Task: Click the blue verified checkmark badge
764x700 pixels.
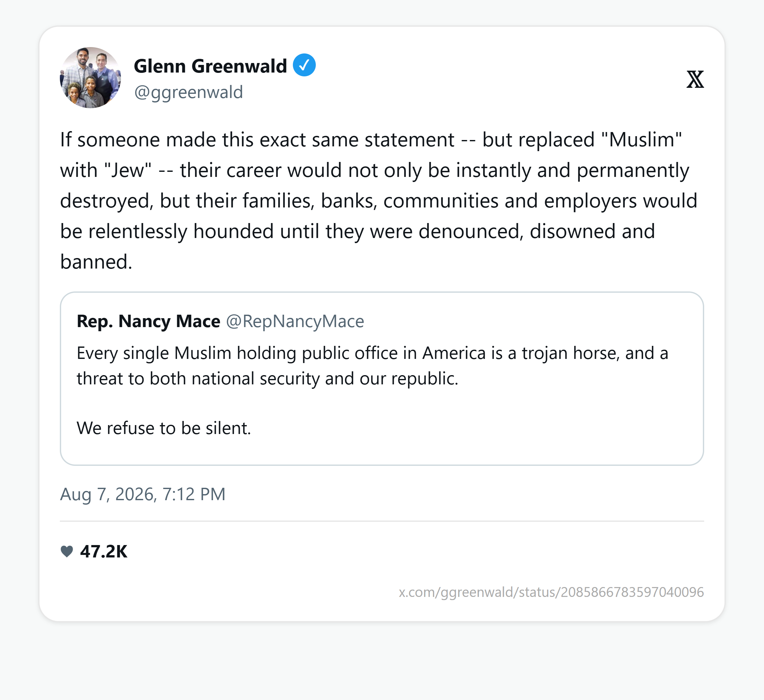Action: (x=304, y=65)
